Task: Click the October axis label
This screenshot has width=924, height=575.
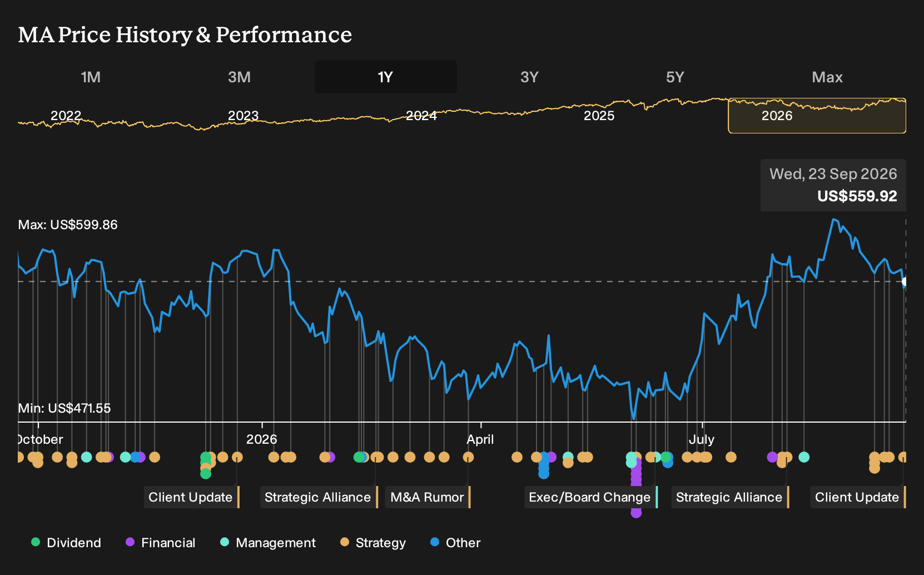Action: click(x=41, y=439)
